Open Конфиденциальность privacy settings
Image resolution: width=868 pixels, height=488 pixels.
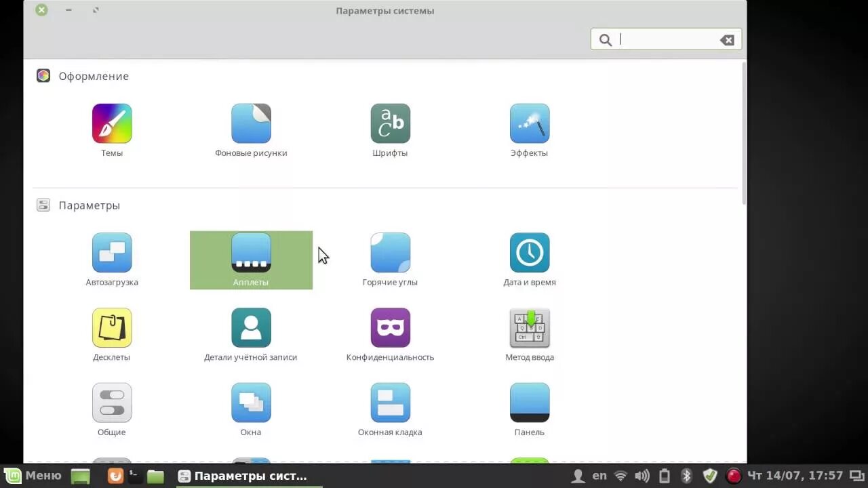(x=390, y=328)
